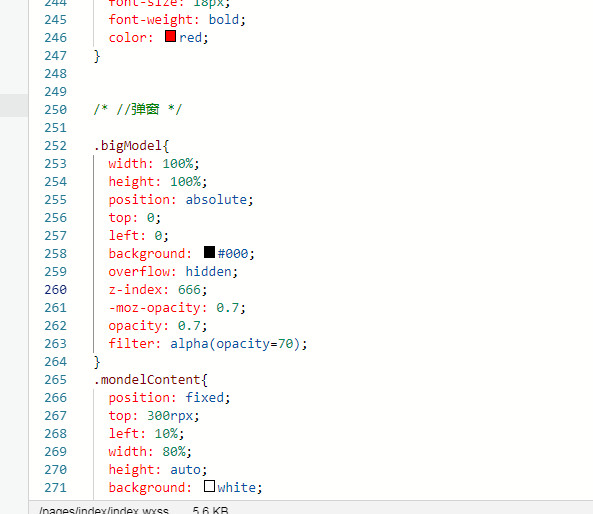
Task: Click the overflow hidden value
Action: coord(208,272)
